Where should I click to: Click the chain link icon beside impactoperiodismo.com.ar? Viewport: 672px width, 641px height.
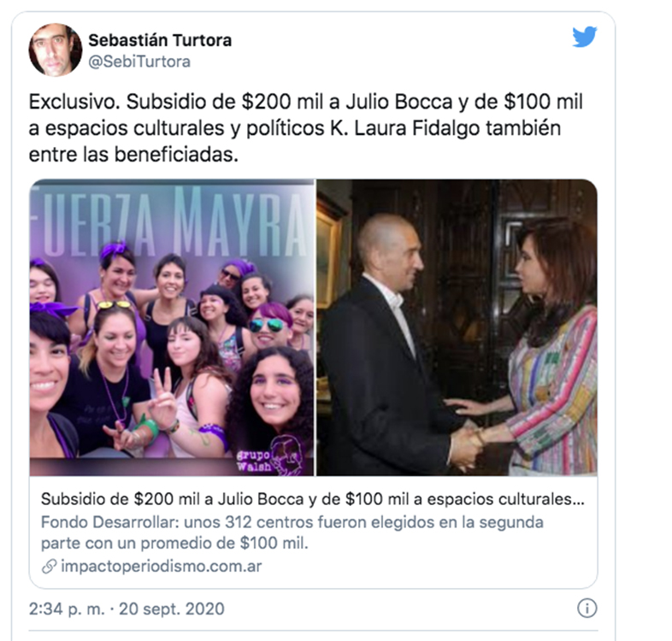[x=49, y=566]
